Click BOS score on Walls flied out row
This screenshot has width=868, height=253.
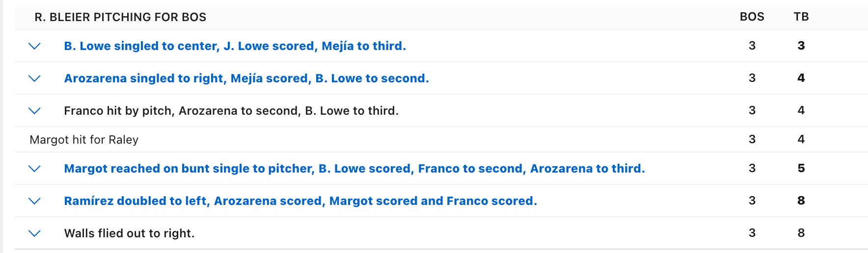(x=752, y=233)
